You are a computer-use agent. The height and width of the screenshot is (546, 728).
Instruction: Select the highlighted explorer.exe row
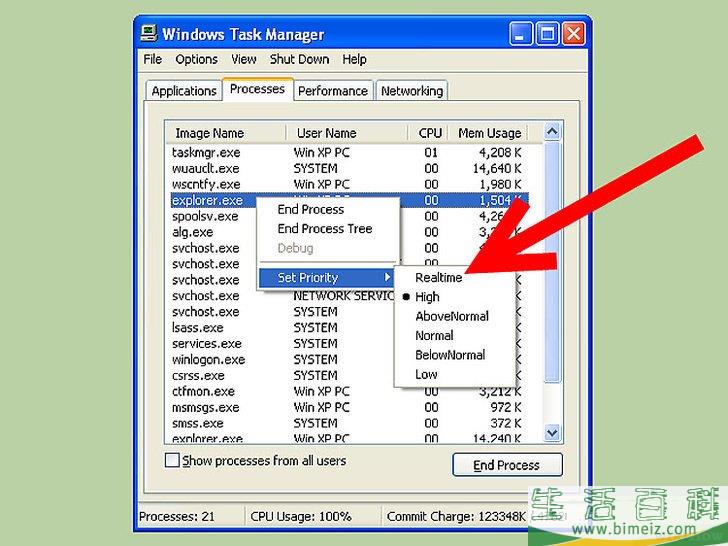(349, 200)
